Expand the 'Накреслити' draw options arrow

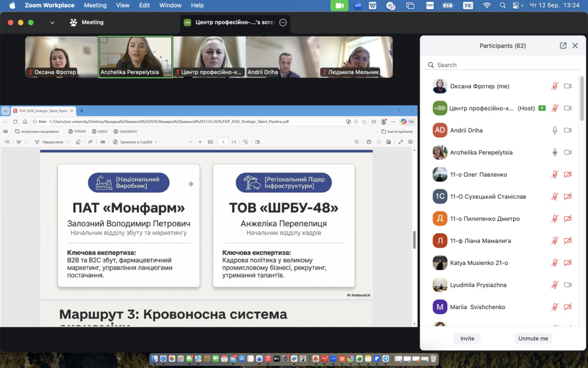(x=67, y=142)
